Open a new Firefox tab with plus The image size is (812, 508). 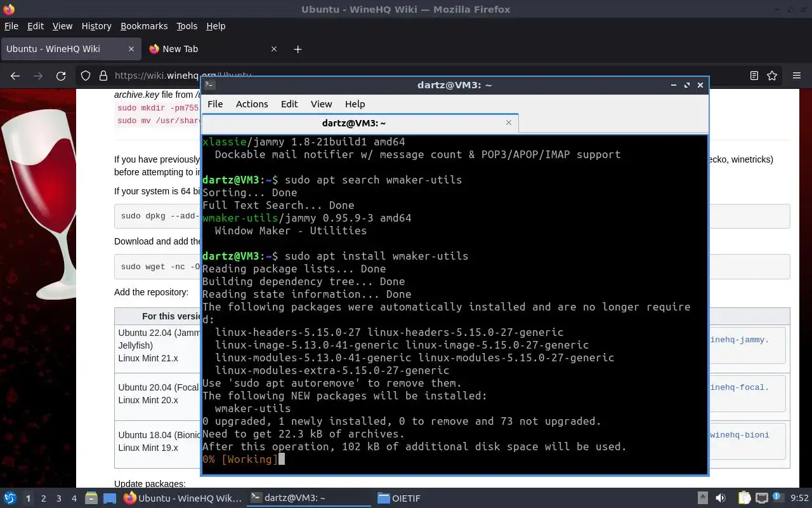click(x=298, y=49)
